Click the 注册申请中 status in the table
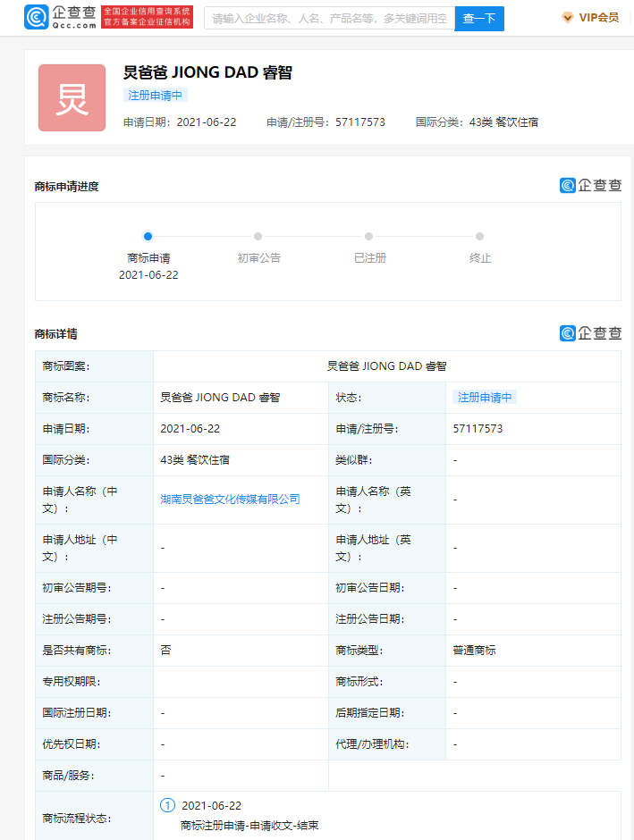 485,398
